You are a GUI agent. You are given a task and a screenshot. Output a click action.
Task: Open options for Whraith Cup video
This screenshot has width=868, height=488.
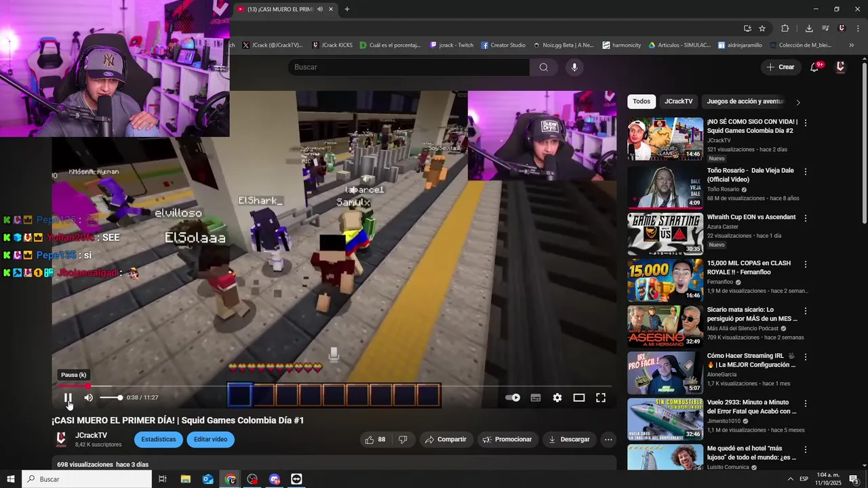tap(806, 218)
